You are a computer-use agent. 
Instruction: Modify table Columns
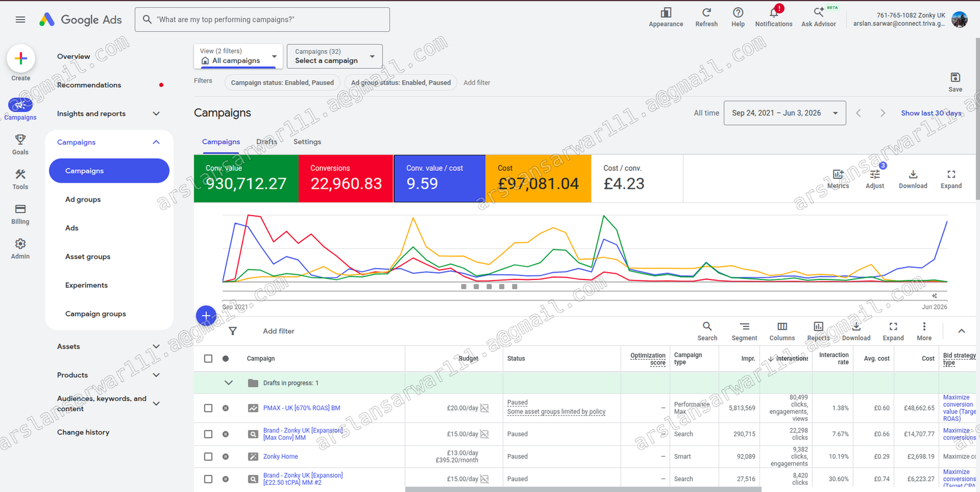tap(782, 331)
